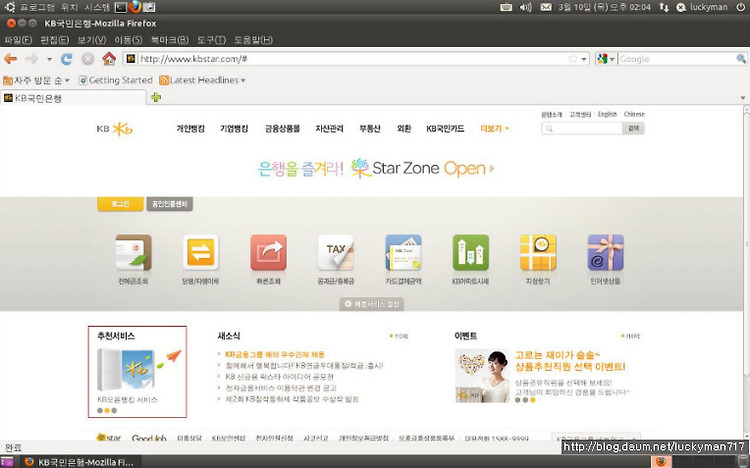Screen dimensions: 750x468
Task: Open the KB금융그룹 해외 우수인재 채용 news link
Action: pyautogui.click(x=275, y=355)
